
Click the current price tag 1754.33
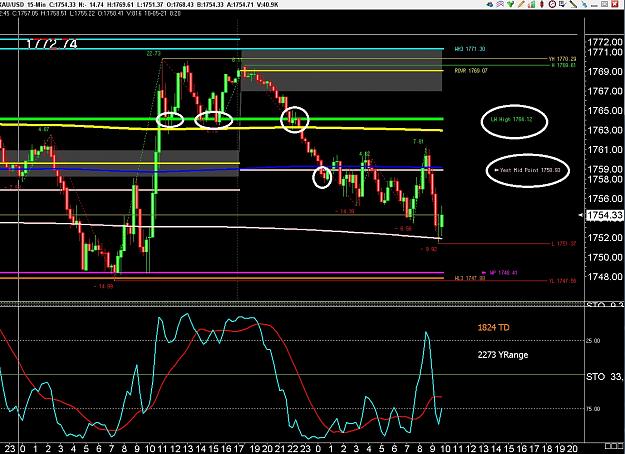(x=605, y=215)
